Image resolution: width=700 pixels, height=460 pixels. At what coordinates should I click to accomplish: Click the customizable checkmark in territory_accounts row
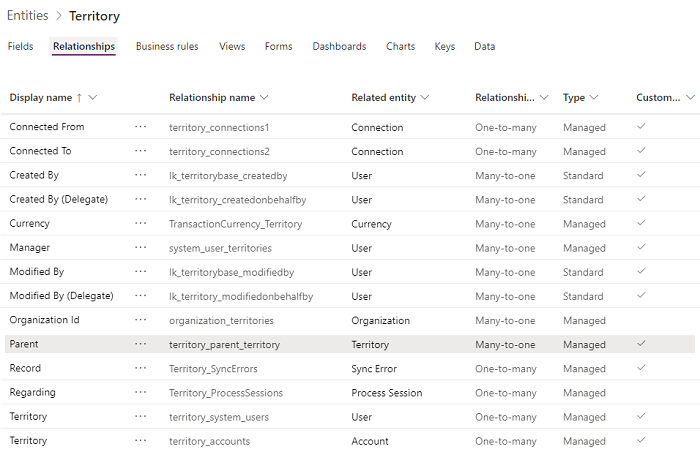click(x=642, y=440)
